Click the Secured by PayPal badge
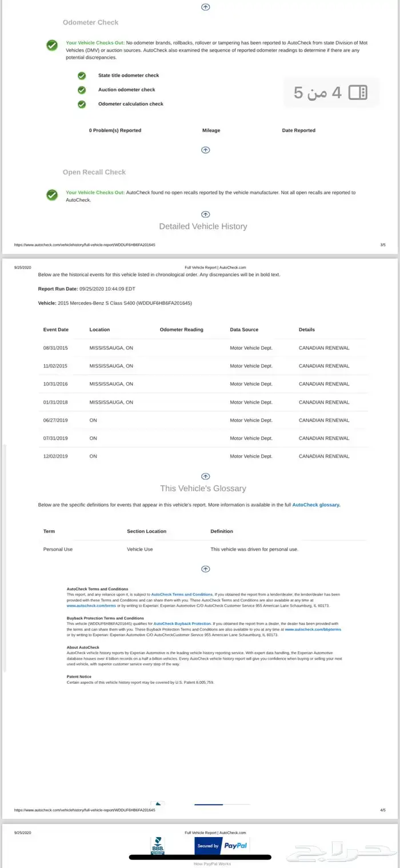This screenshot has width=400, height=868. click(222, 845)
